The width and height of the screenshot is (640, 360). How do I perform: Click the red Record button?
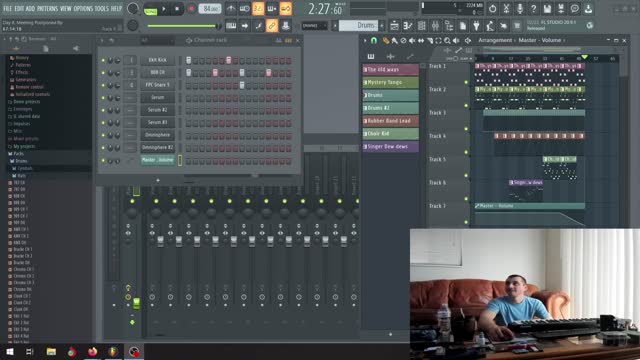[x=191, y=9]
